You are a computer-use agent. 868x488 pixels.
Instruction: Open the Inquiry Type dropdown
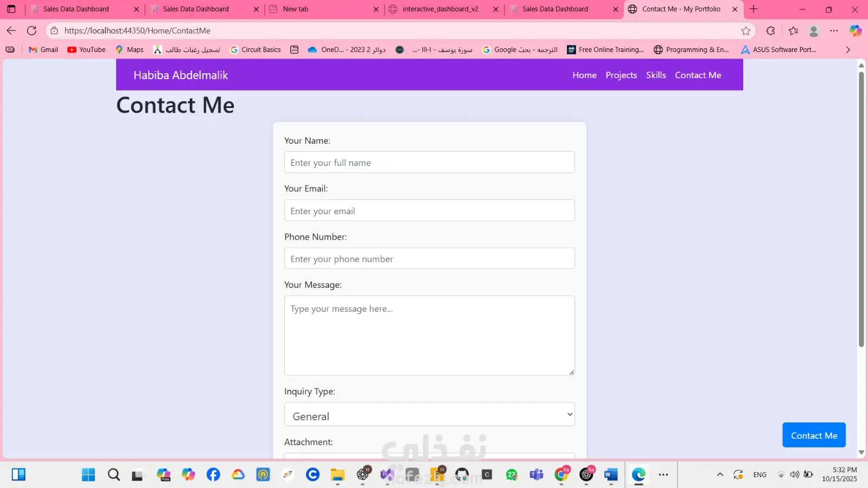click(430, 415)
